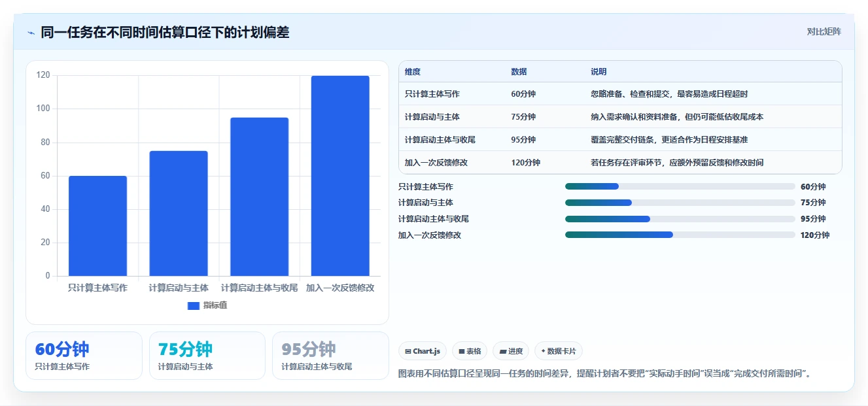Click the 120分钟 progress bar
868x406 pixels.
tap(680, 235)
